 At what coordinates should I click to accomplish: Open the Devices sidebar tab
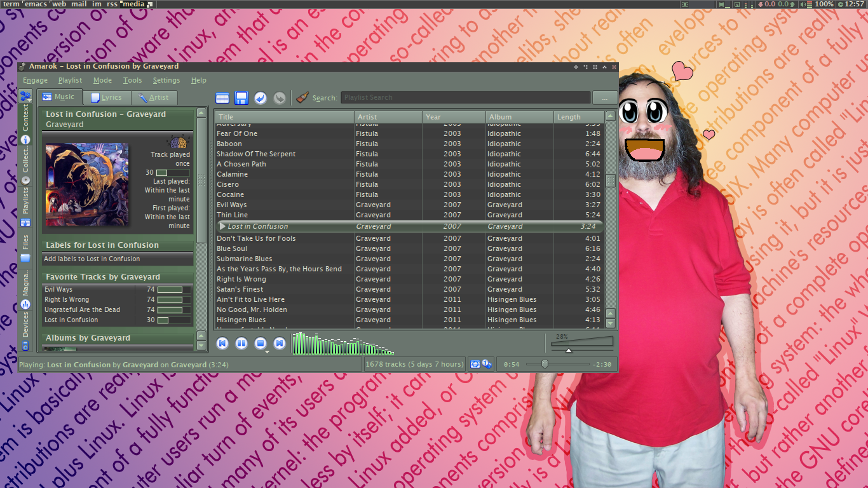pyautogui.click(x=25, y=331)
